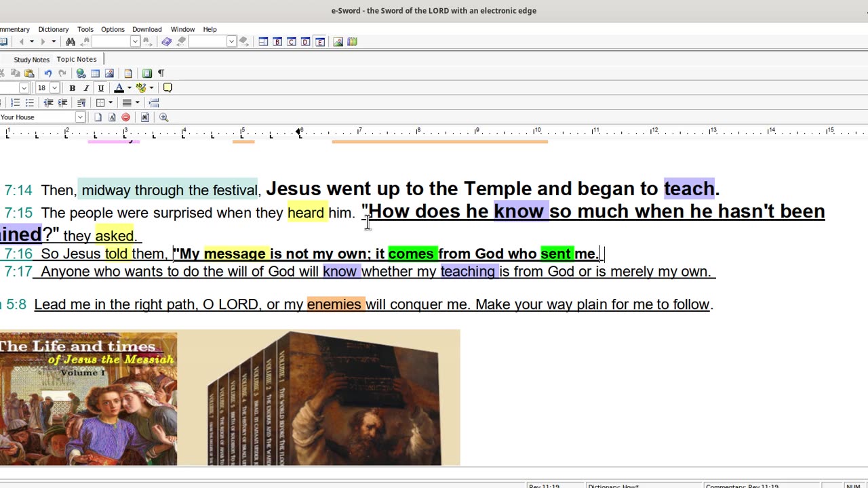Image resolution: width=868 pixels, height=488 pixels.
Task: Click the 7:17 verse reference
Action: coord(18,272)
